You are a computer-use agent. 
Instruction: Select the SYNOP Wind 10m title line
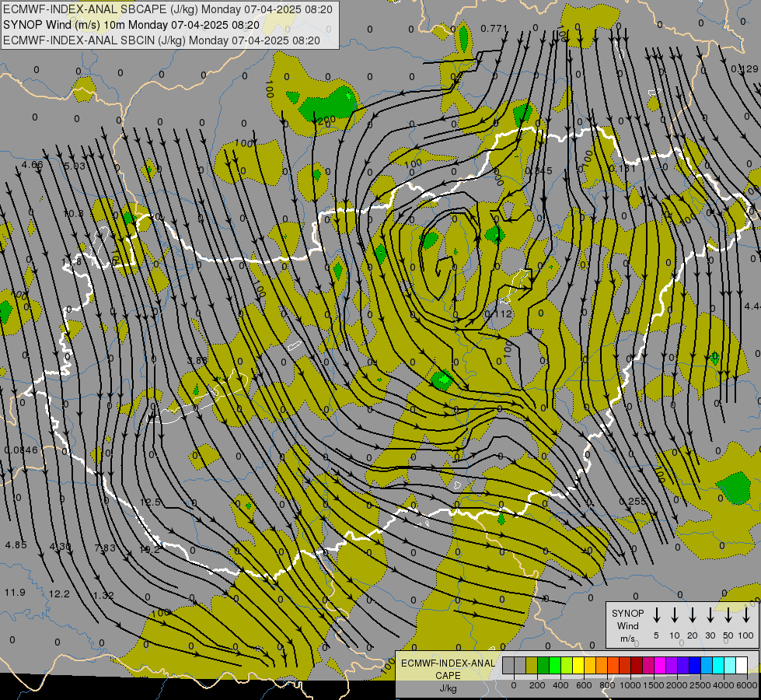click(x=131, y=25)
